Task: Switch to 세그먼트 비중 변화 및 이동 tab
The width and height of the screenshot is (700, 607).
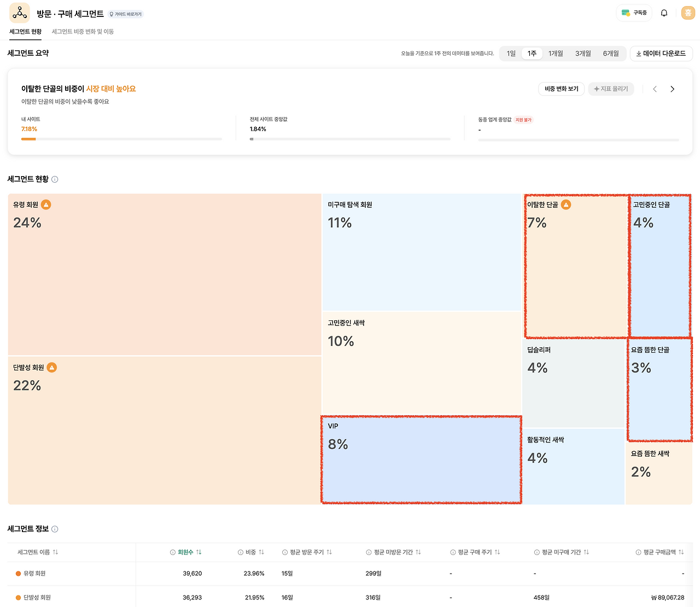Action: 83,32
